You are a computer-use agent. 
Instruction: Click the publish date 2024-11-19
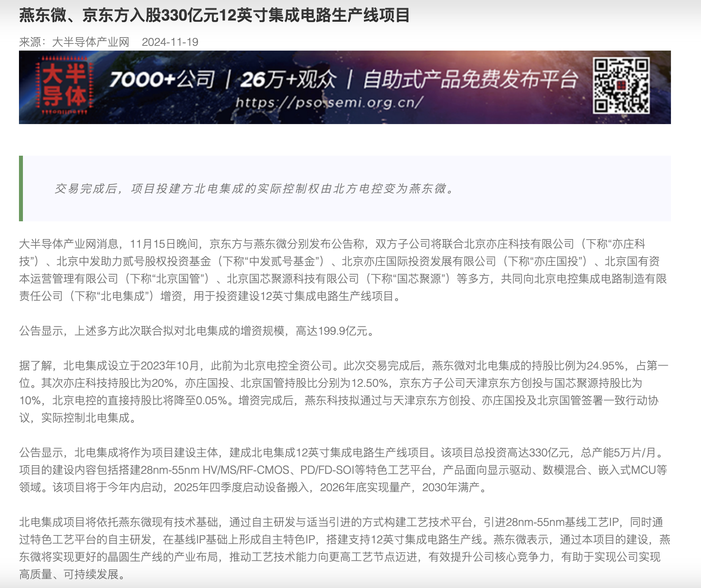170,42
